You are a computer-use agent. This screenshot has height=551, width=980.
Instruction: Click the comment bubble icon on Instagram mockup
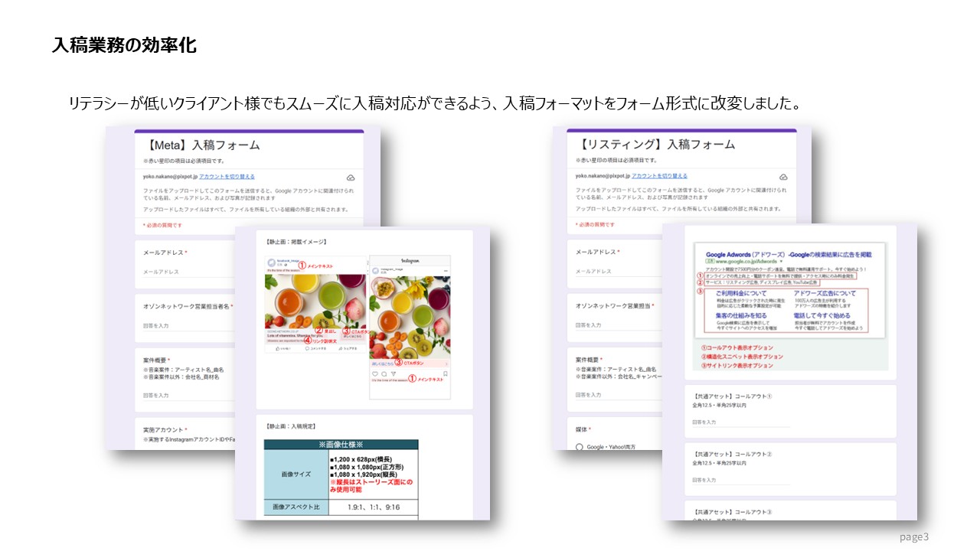[x=383, y=374]
